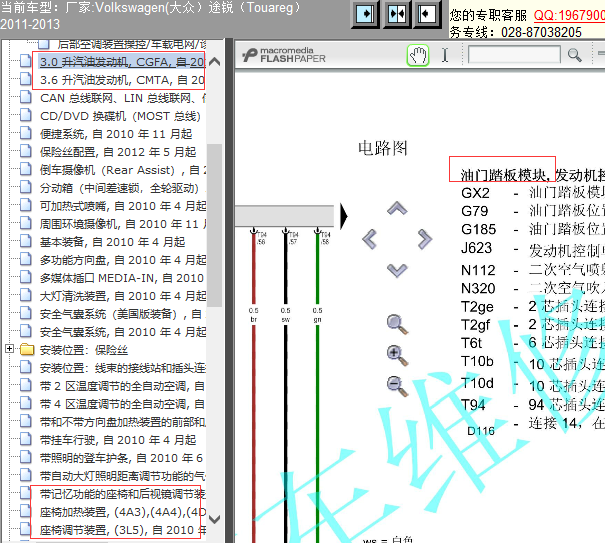Expand the 安装位置: 保险丝 folder
This screenshot has height=543, width=605.
[x=10, y=349]
